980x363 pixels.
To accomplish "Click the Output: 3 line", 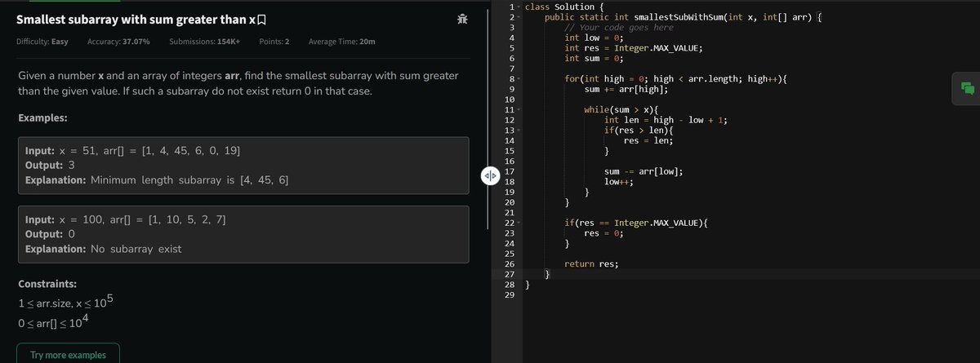I will 51,166.
